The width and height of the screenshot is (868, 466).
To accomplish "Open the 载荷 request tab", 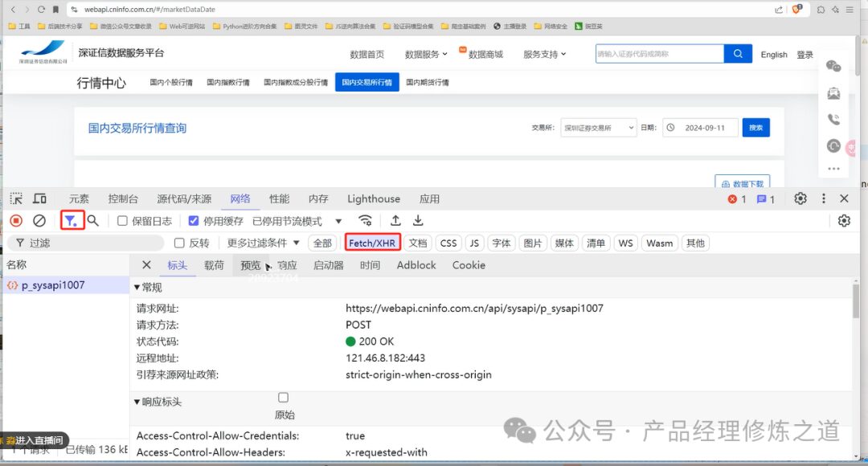I will coord(215,265).
